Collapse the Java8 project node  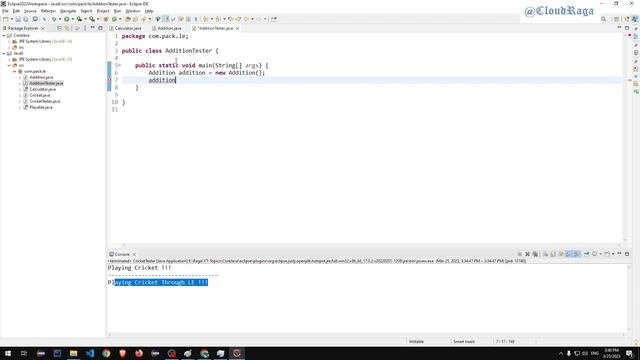click(x=4, y=53)
